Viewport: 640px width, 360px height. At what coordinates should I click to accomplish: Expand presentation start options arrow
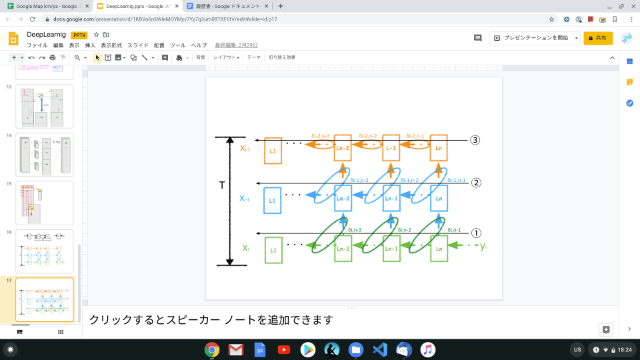[x=576, y=38]
